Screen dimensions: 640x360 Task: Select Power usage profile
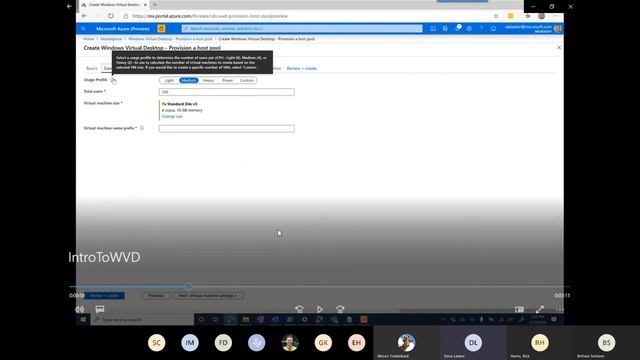point(227,80)
